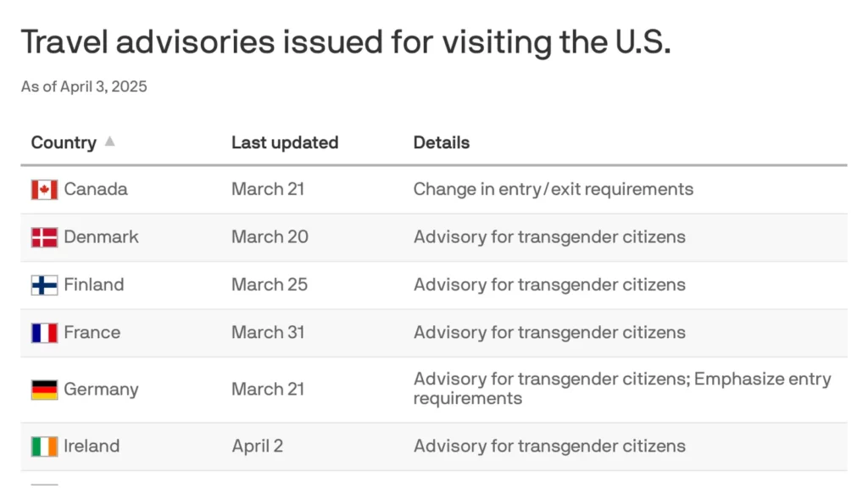Screen dimensions: 868x488
Task: Select the Canada country name
Action: 96,189
